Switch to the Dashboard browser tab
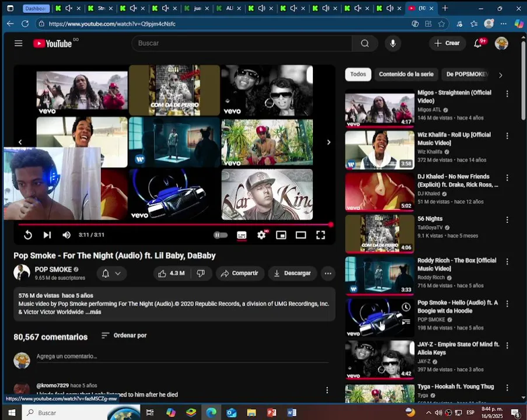Image resolution: width=527 pixels, height=420 pixels. (36, 8)
